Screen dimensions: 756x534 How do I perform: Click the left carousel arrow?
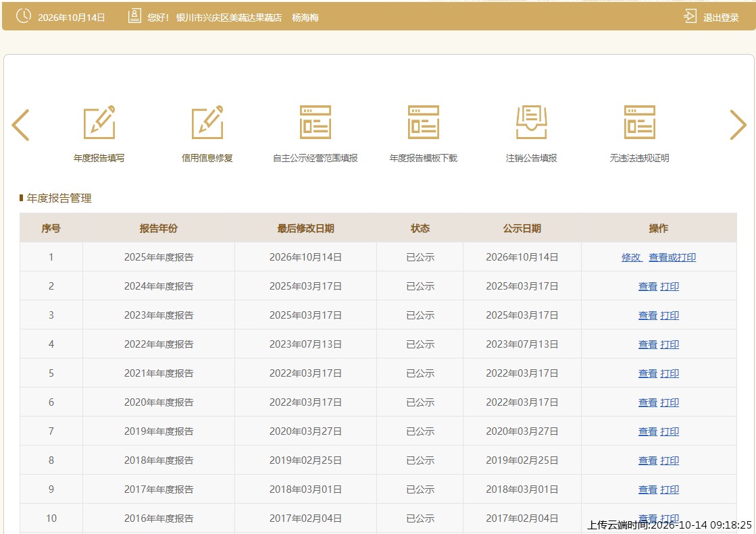(x=20, y=125)
